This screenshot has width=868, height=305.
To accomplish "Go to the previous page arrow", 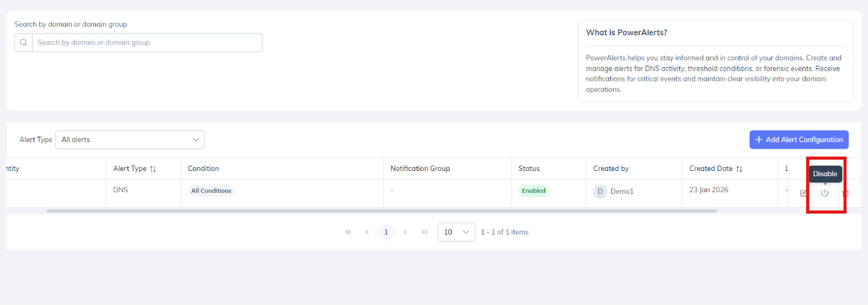I will (367, 232).
